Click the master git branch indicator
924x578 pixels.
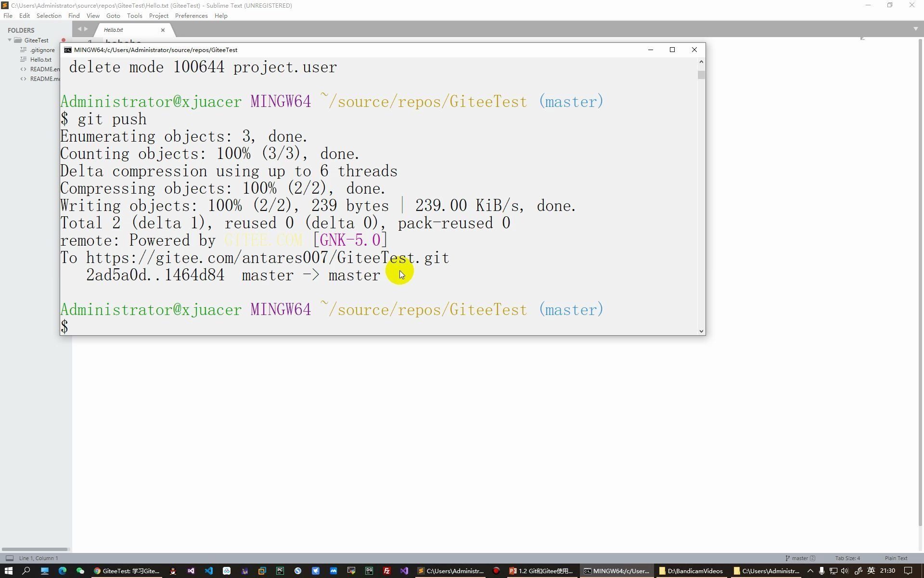800,558
